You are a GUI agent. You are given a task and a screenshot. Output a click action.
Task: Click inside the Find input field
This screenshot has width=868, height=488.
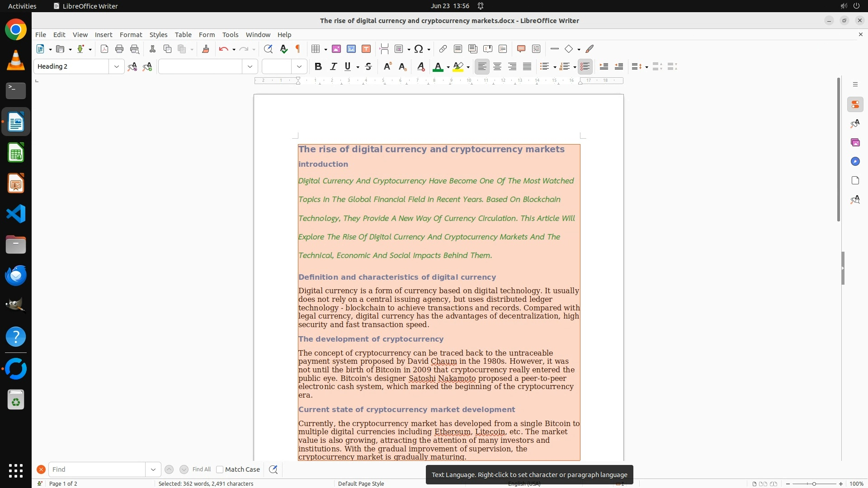coord(97,469)
